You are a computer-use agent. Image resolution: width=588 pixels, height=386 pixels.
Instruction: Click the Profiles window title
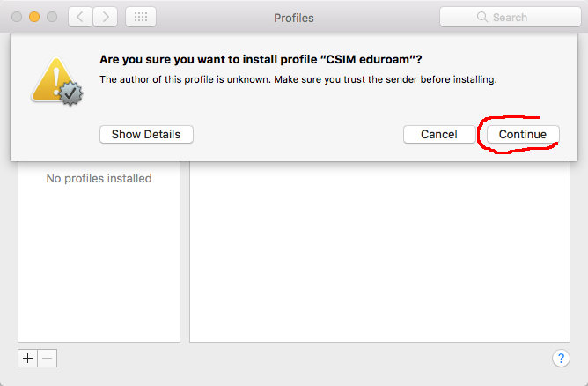(x=294, y=18)
